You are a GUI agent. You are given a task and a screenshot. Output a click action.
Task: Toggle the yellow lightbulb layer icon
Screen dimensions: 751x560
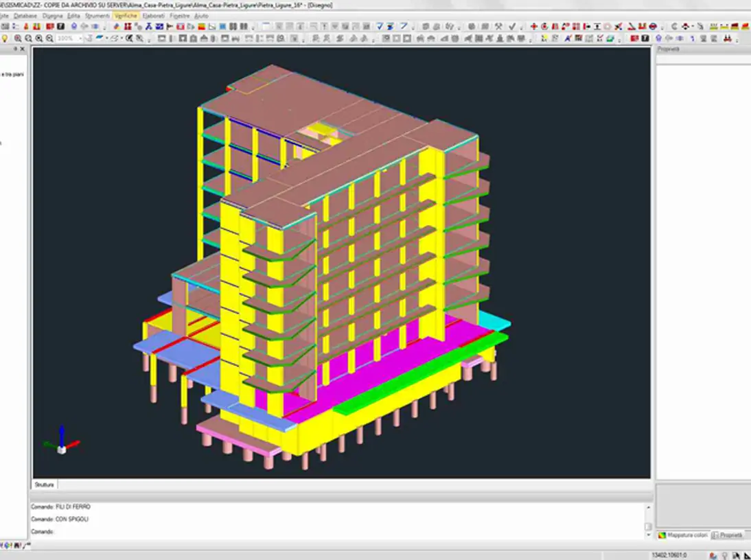[x=5, y=38]
